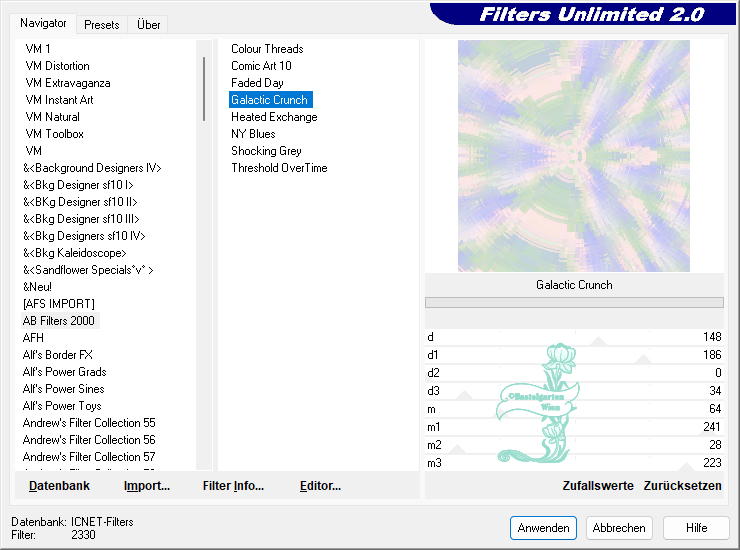This screenshot has width=740, height=550.
Task: Click the Datenbank button
Action: point(59,486)
